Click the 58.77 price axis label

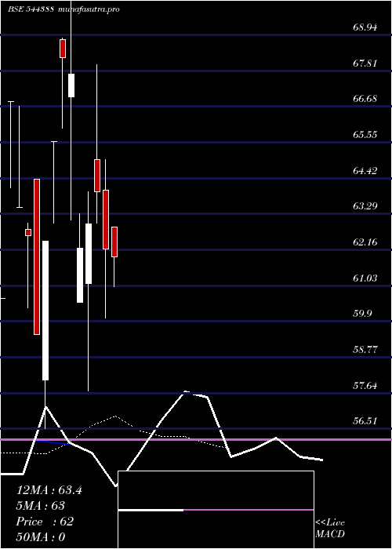(365, 350)
